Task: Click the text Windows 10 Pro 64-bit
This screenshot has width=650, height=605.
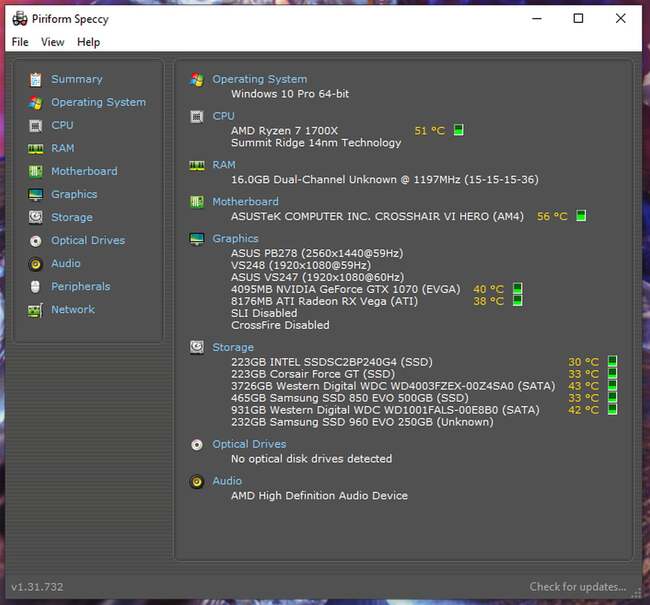Action: point(290,94)
